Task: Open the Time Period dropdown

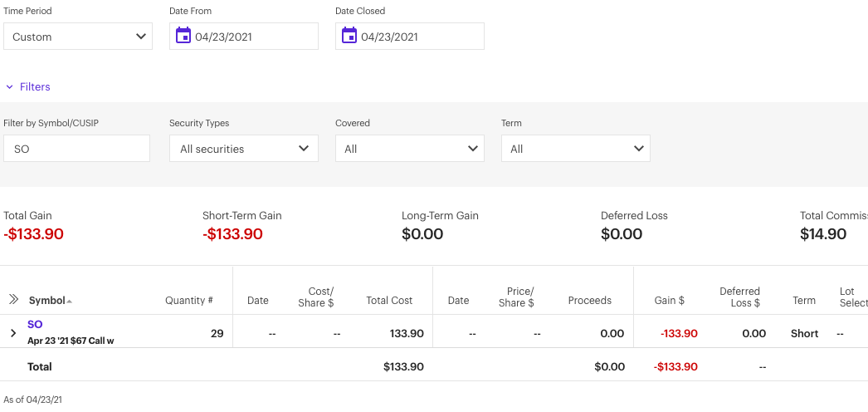Action: [x=78, y=37]
